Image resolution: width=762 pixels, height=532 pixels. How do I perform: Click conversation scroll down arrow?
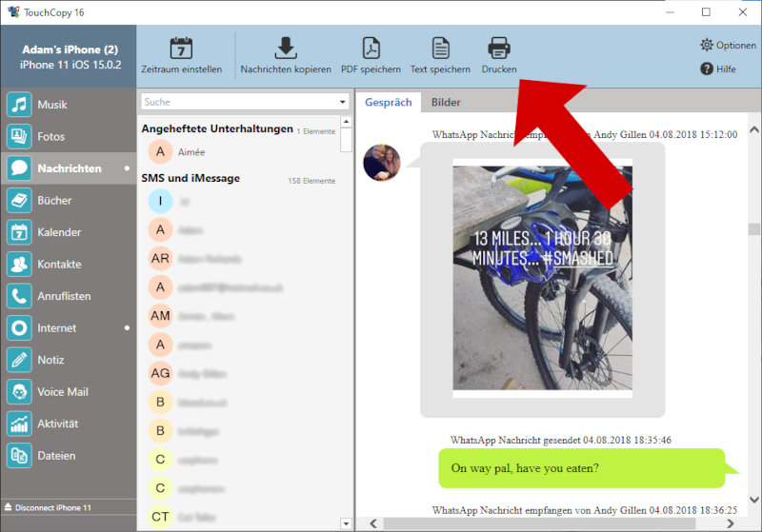point(753,500)
